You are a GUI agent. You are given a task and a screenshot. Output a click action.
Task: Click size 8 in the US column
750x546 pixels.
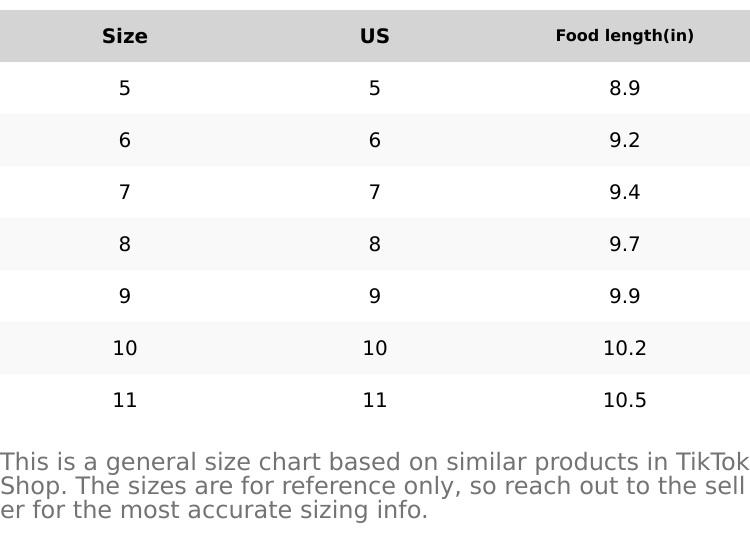[x=375, y=244]
